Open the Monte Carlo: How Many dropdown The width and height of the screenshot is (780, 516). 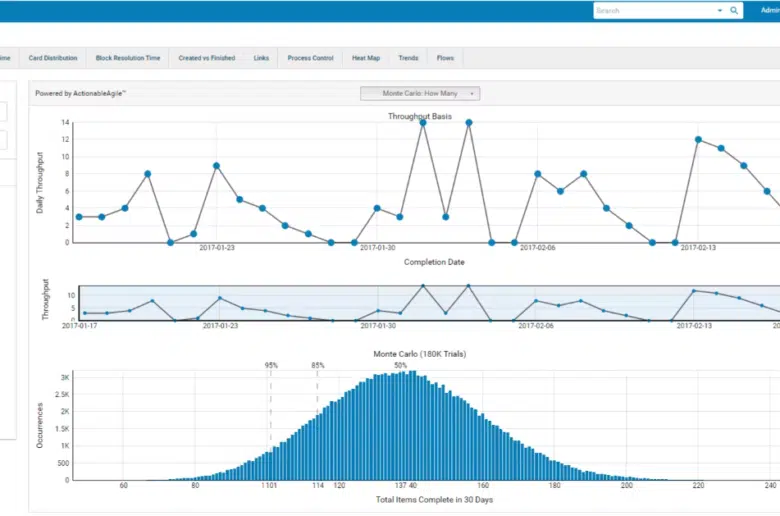point(420,93)
